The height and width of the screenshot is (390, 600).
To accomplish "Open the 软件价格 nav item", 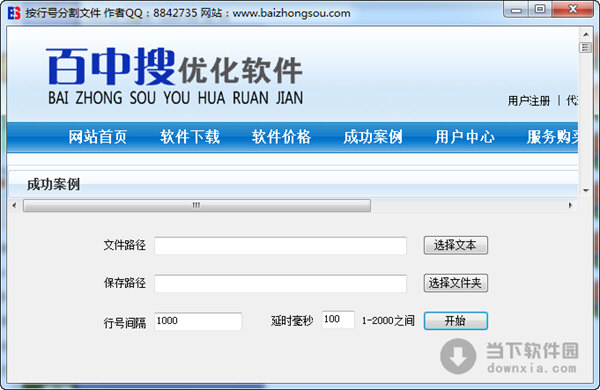I will (281, 137).
